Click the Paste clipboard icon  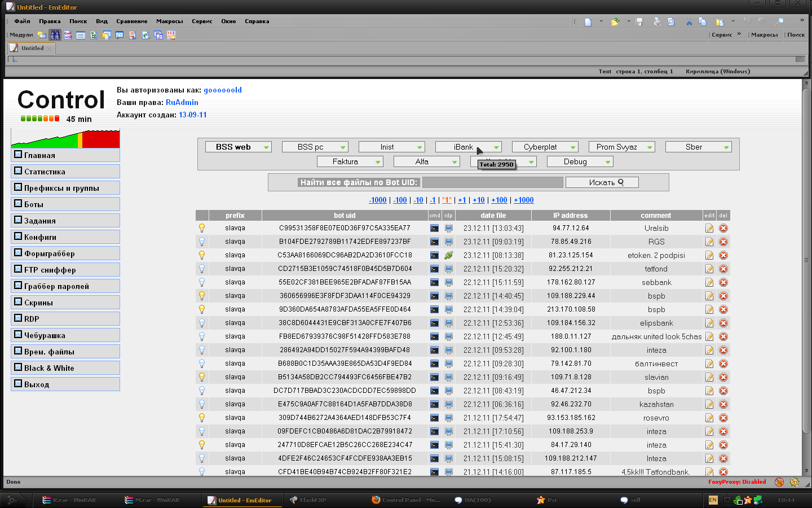point(720,22)
